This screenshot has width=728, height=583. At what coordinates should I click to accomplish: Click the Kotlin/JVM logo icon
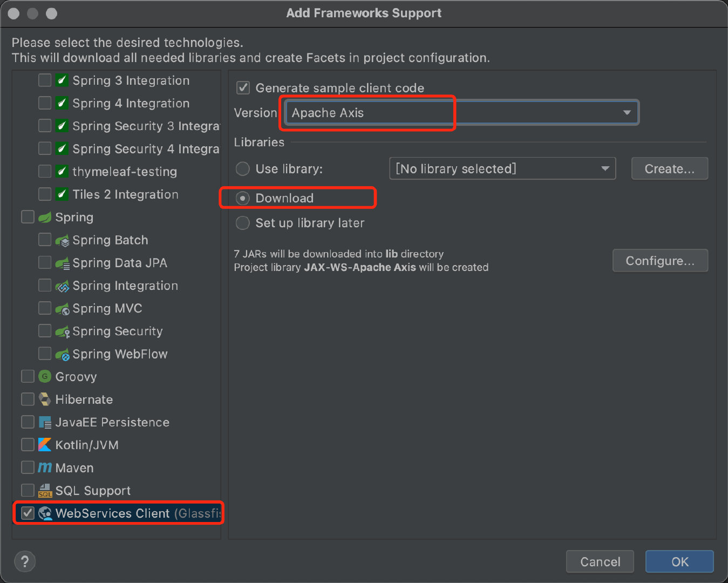pyautogui.click(x=45, y=445)
